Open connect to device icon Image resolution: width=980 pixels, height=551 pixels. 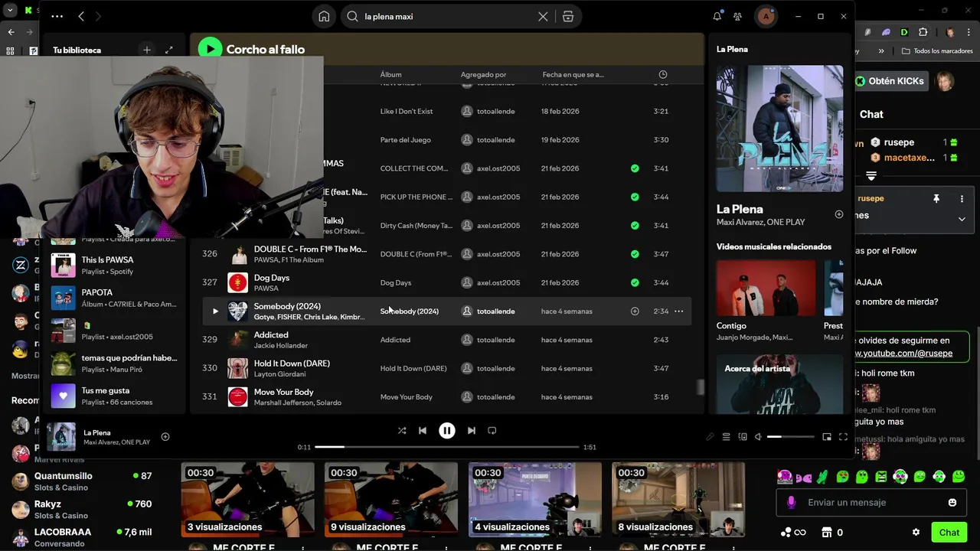coord(742,437)
